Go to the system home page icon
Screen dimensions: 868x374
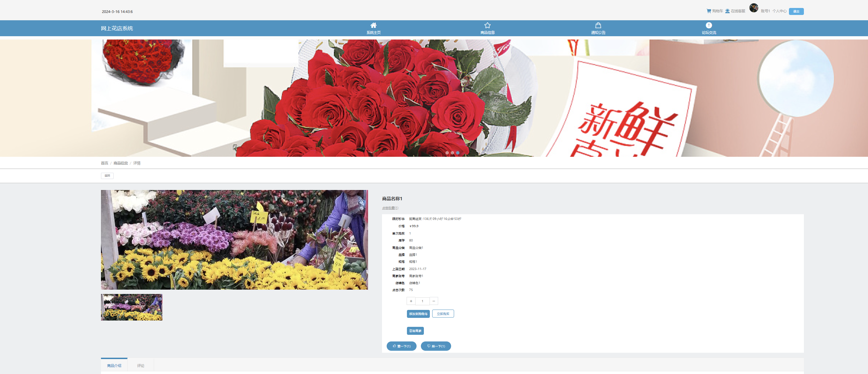373,25
